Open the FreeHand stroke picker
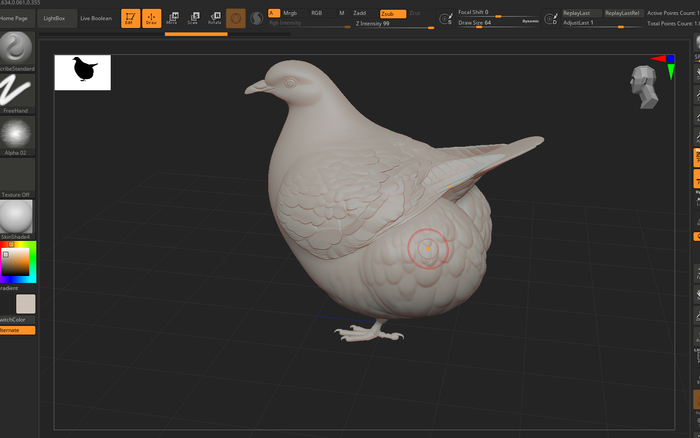Screen dimensions: 700x438 click(x=17, y=93)
